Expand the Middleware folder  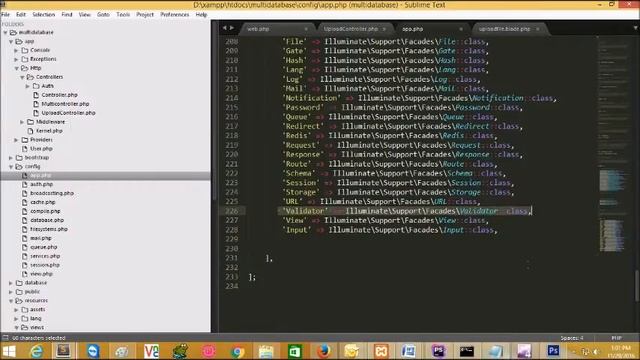22,122
